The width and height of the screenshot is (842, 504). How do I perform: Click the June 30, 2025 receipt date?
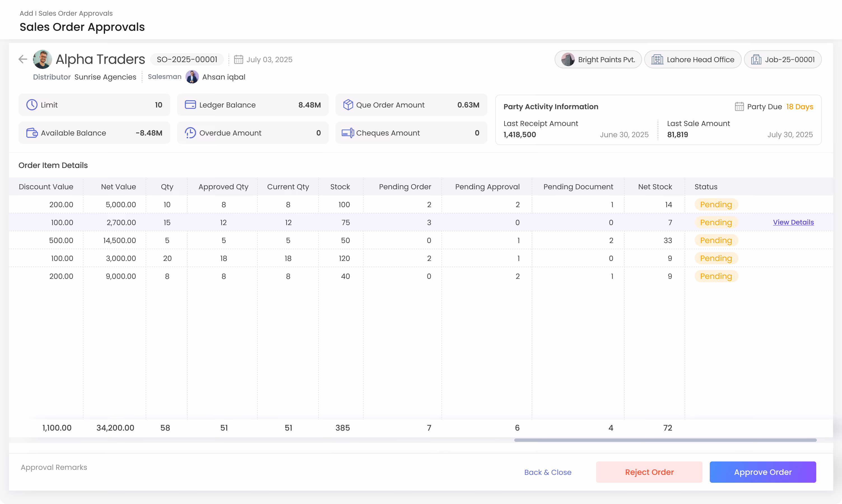pos(624,134)
